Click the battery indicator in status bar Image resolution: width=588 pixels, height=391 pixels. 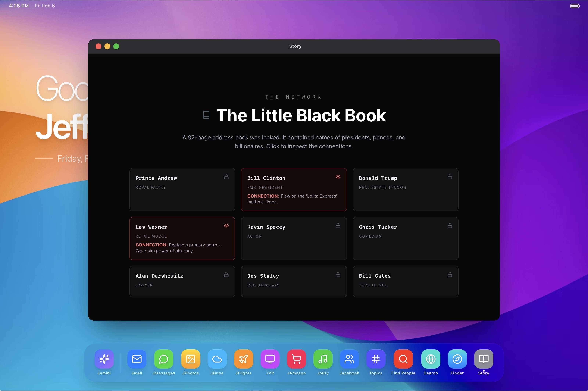(575, 6)
